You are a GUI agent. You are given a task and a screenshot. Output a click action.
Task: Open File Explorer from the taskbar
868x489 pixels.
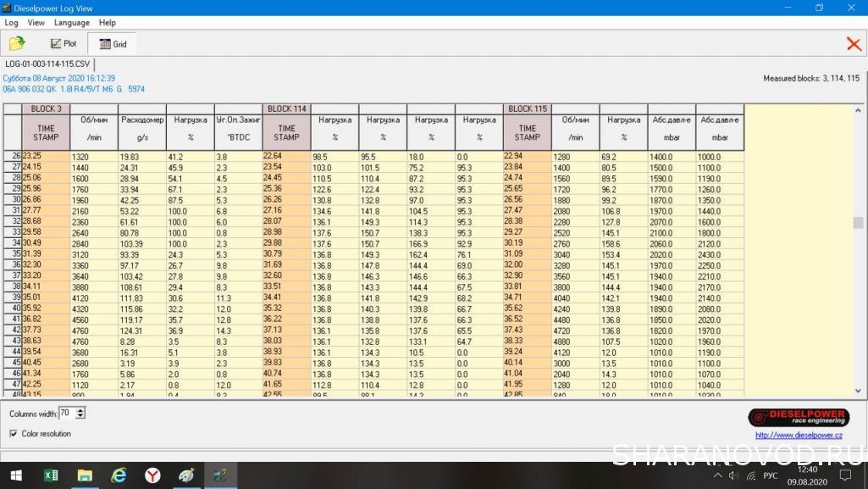click(85, 475)
